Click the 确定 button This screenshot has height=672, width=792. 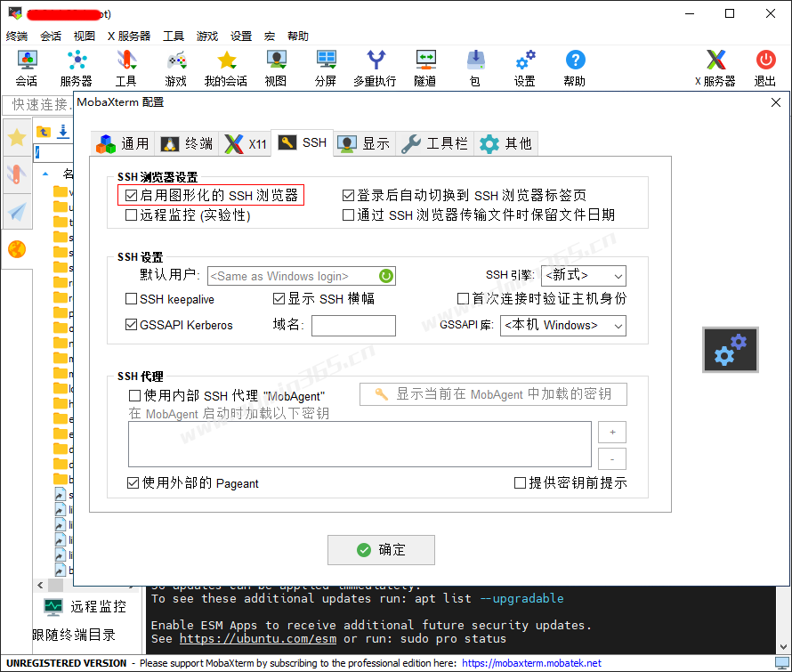click(x=381, y=550)
